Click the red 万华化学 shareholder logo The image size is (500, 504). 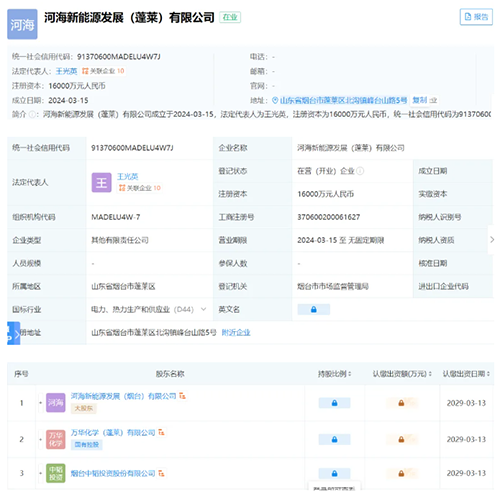click(56, 439)
